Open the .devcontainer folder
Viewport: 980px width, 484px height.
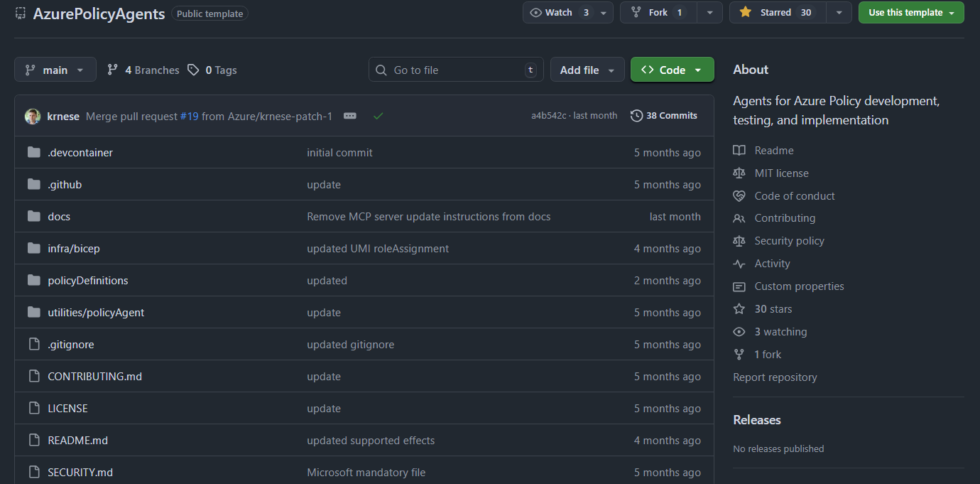80,153
